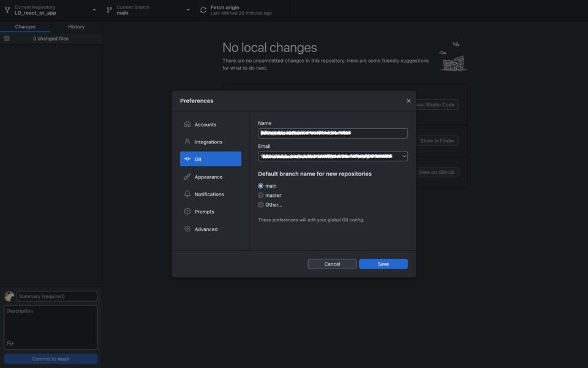Click the user avatar beside Summary field
The width and height of the screenshot is (588, 368).
coord(8,296)
